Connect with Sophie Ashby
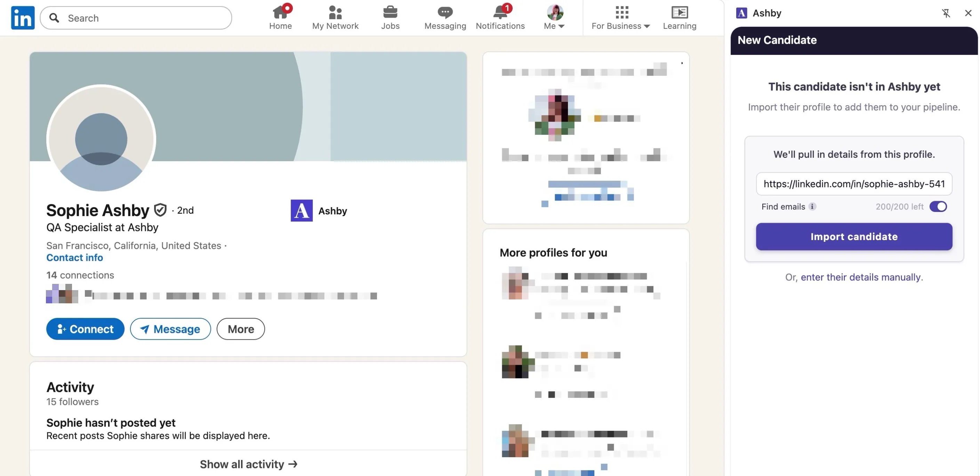This screenshot has height=476, width=980. pyautogui.click(x=85, y=329)
